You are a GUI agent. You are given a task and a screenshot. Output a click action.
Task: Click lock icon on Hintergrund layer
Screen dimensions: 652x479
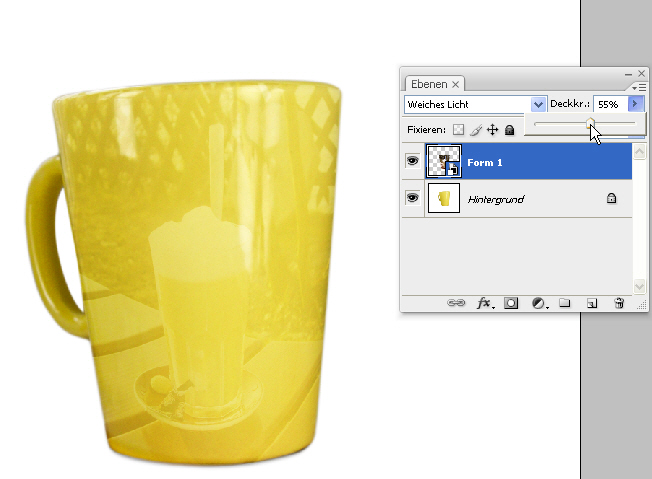(611, 200)
